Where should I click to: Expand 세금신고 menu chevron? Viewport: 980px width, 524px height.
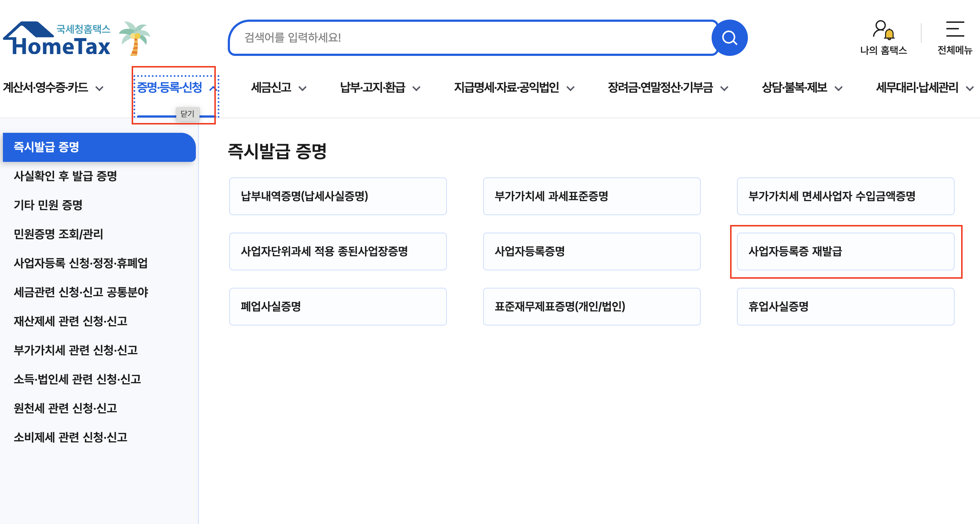point(302,89)
